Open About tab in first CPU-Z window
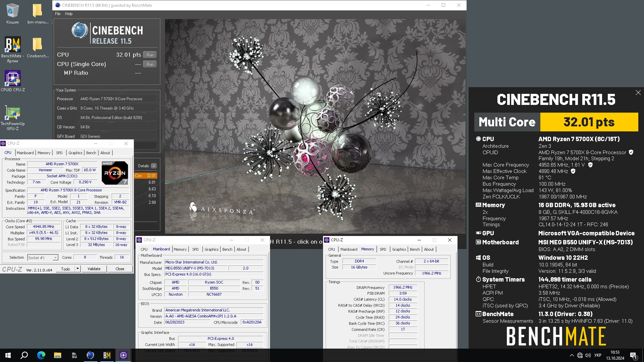Image resolution: width=644 pixels, height=362 pixels. click(105, 153)
